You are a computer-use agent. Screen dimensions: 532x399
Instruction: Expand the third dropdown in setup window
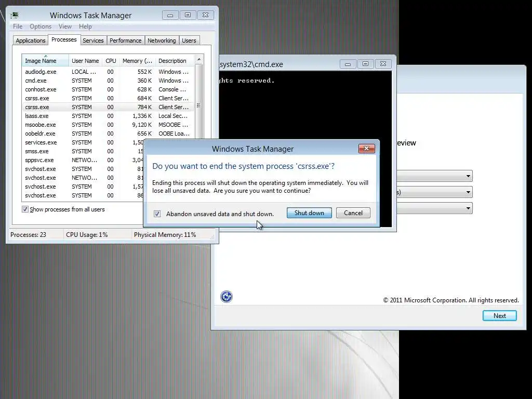(468, 208)
